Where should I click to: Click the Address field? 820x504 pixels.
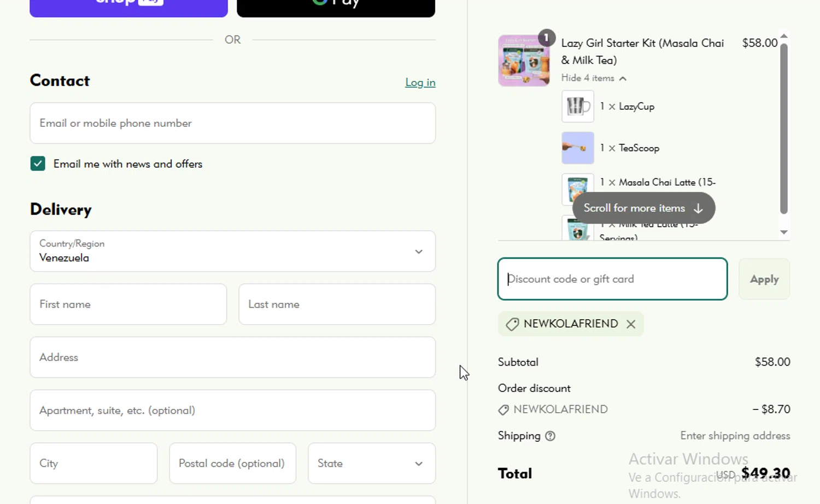click(x=232, y=358)
